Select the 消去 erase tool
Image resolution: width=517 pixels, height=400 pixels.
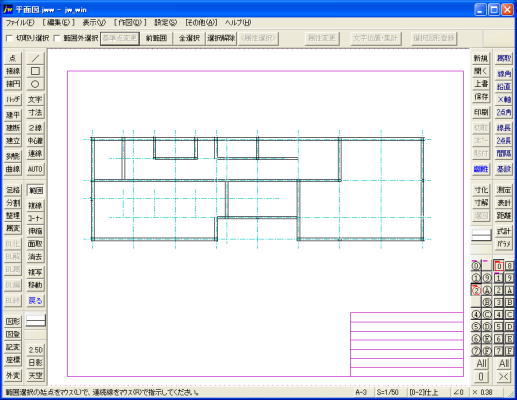35,257
